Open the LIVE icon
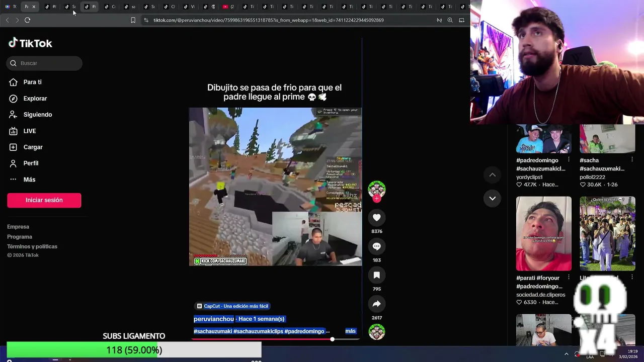Image resolution: width=644 pixels, height=362 pixels. tap(13, 131)
